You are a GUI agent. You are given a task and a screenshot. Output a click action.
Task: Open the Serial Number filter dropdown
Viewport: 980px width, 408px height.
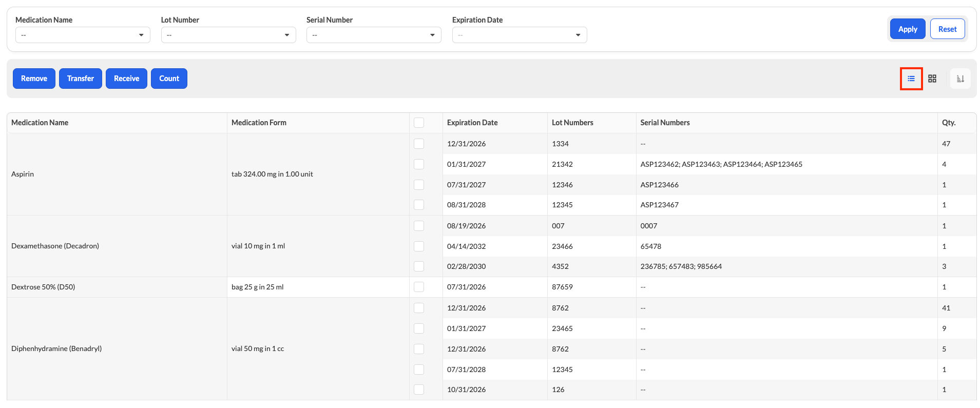[x=374, y=35]
